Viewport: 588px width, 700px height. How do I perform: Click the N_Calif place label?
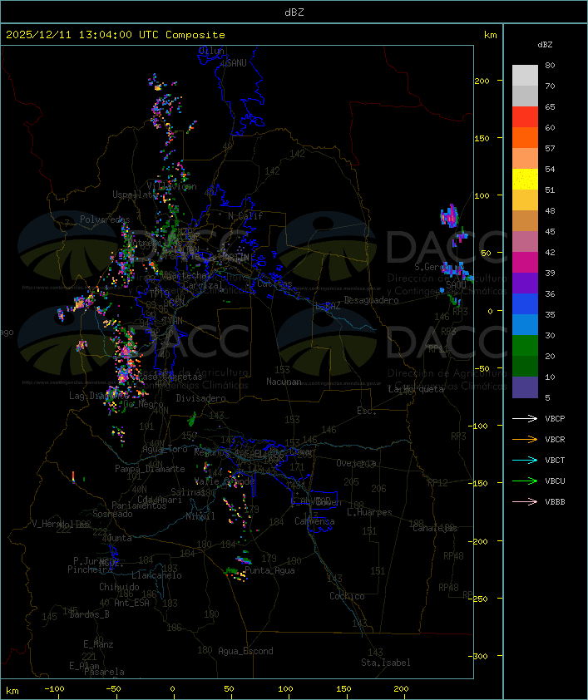coord(245,215)
